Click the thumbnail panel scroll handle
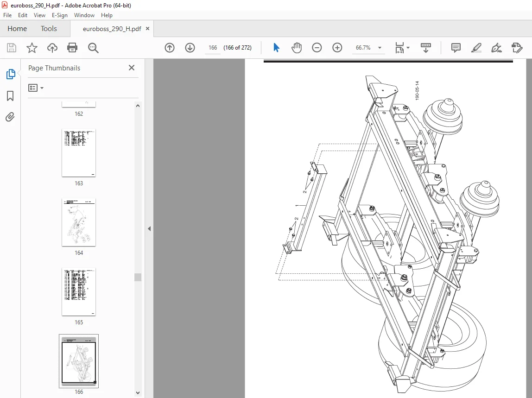 coord(138,277)
